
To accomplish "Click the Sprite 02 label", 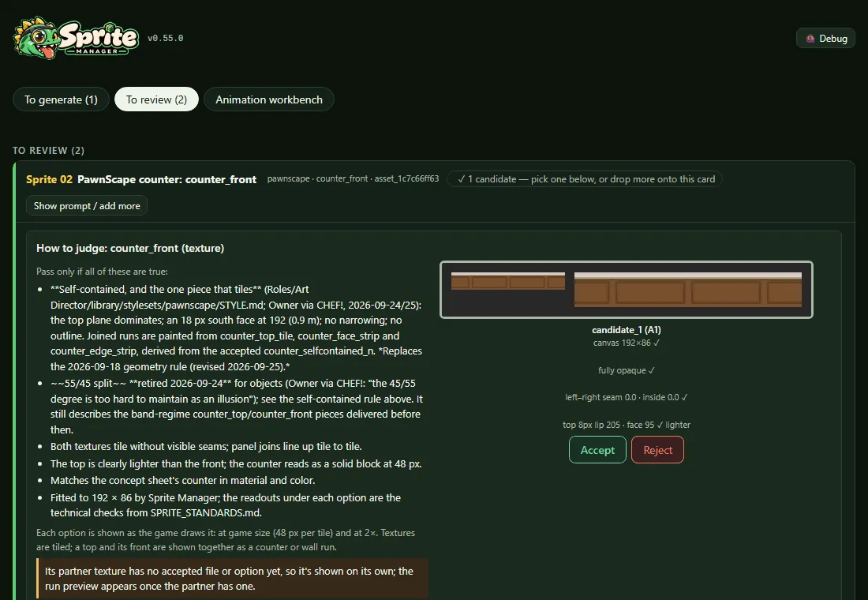I will tap(49, 179).
